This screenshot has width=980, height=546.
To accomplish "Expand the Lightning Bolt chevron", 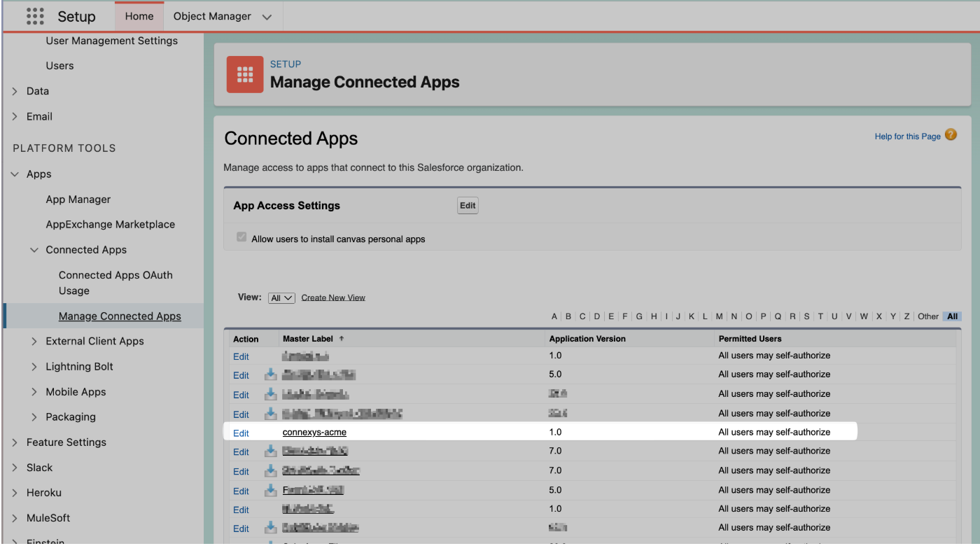I will tap(34, 366).
